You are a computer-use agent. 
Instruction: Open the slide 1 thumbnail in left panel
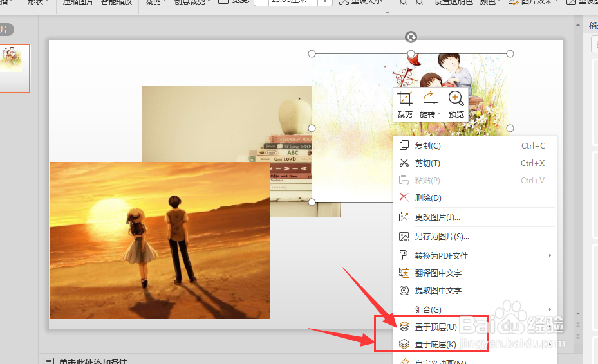tap(14, 68)
